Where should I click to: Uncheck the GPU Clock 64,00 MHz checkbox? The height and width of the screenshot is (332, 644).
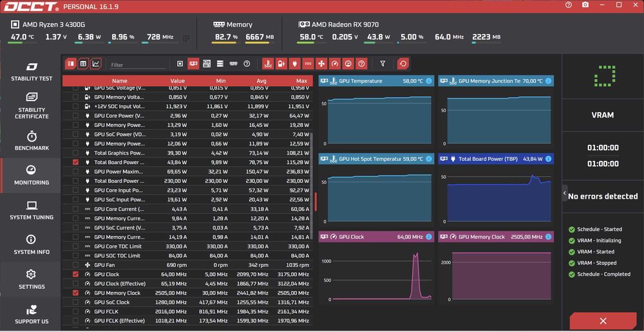(x=75, y=274)
